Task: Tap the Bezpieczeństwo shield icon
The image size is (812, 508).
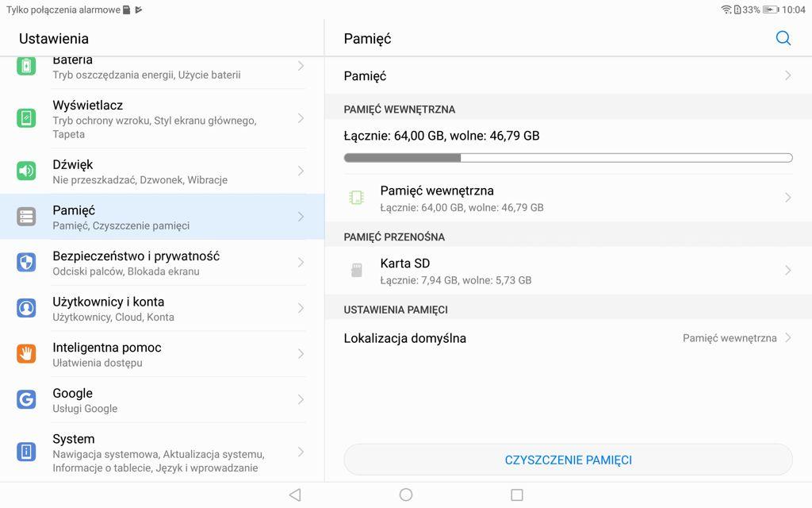Action: coord(26,263)
